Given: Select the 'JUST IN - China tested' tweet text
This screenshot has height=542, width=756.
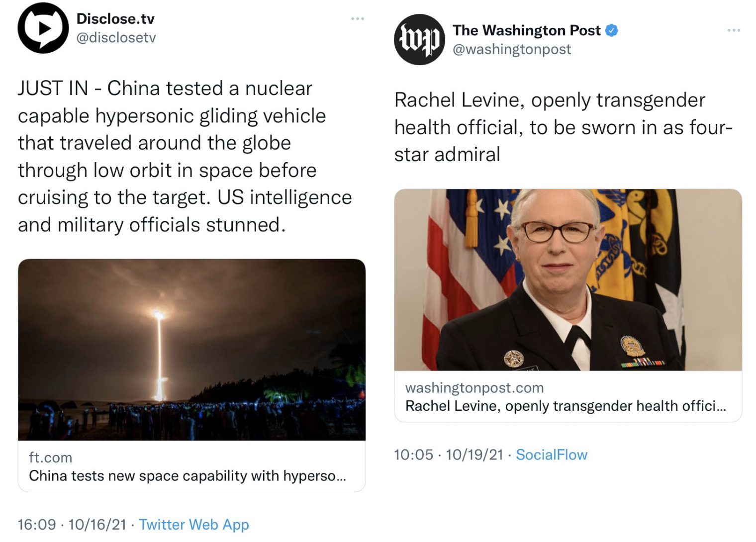Looking at the screenshot, I should click(185, 157).
